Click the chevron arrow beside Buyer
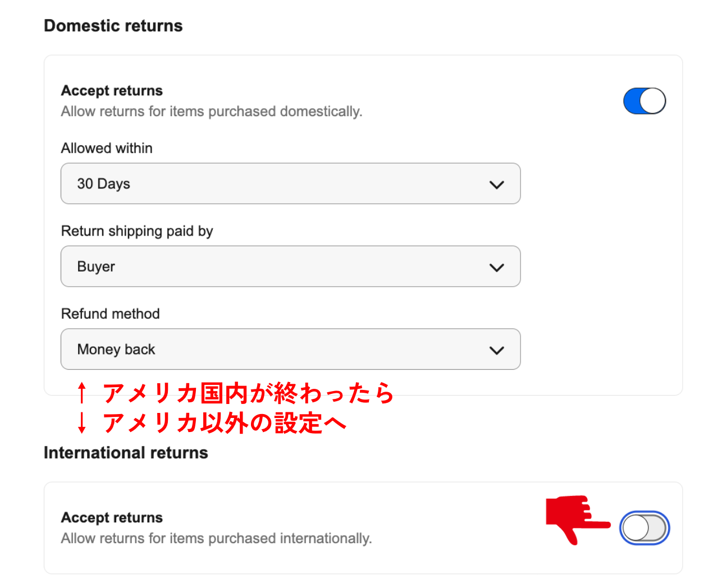The height and width of the screenshot is (588, 722). click(496, 268)
